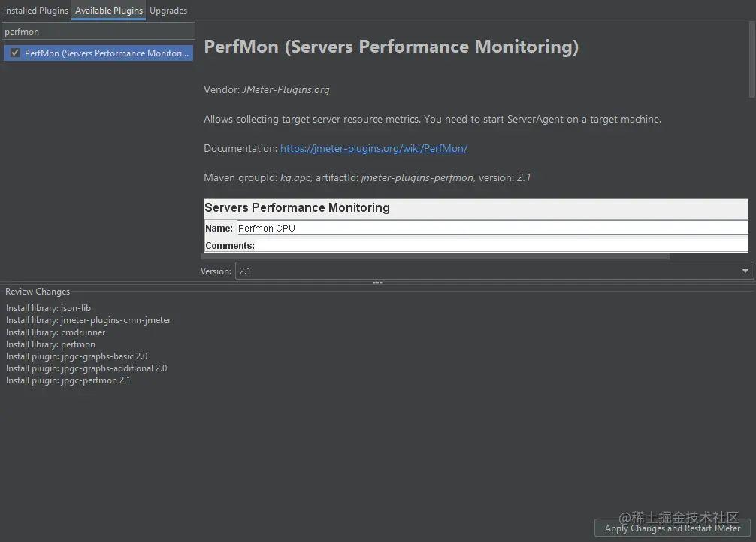Image resolution: width=756 pixels, height=542 pixels.
Task: Click the 'Allows collecting target server resource metrics' description
Action: [x=432, y=119]
